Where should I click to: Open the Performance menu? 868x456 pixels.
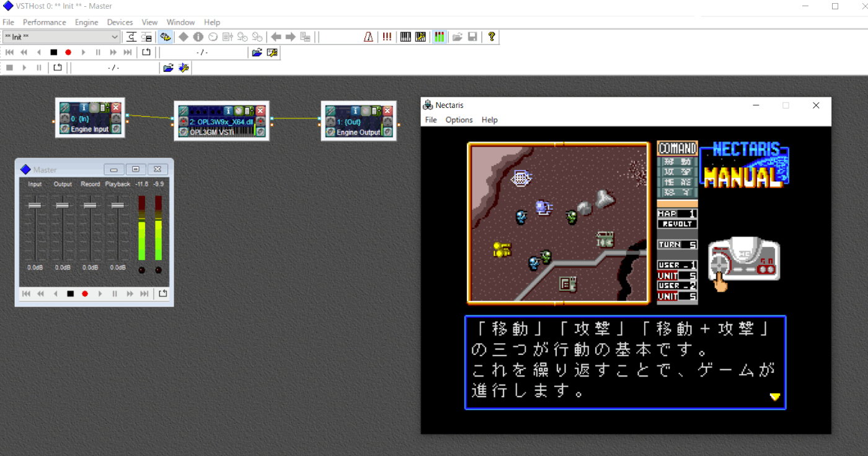pyautogui.click(x=44, y=22)
